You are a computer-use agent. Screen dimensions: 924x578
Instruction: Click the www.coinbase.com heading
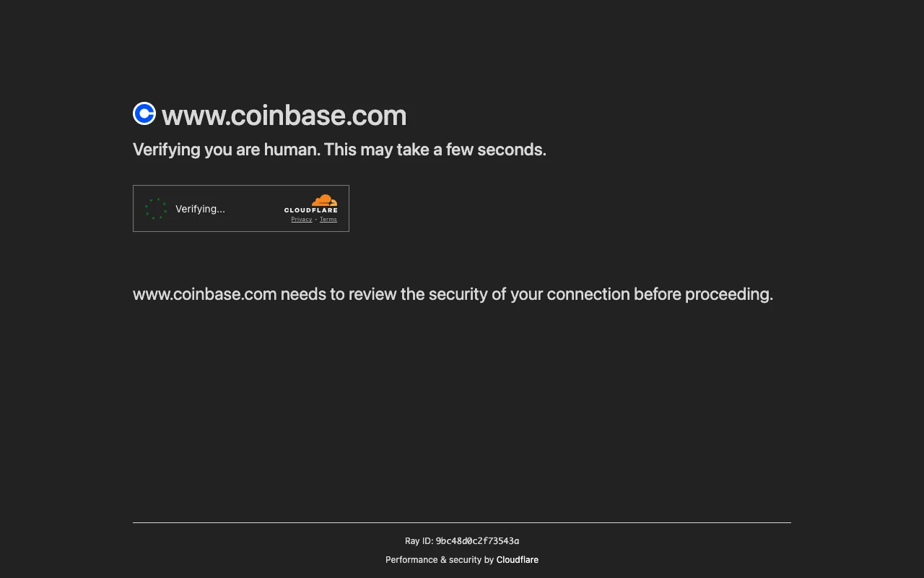click(x=284, y=115)
